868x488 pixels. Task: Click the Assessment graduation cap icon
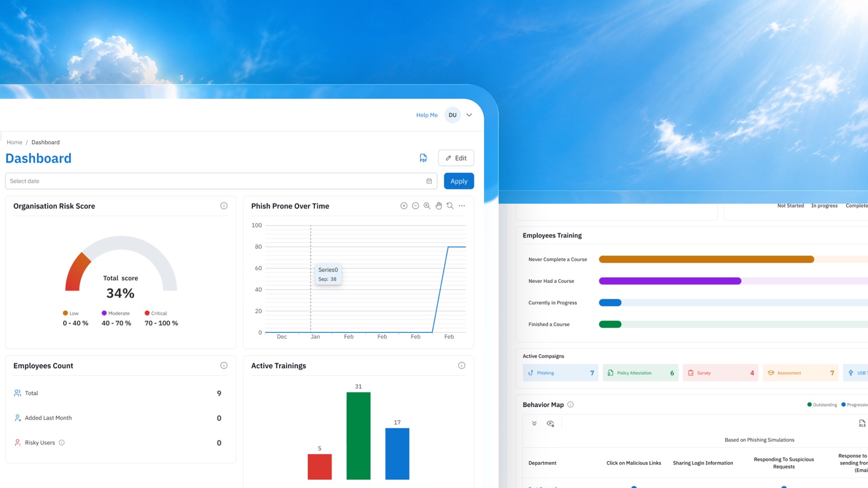pyautogui.click(x=771, y=373)
